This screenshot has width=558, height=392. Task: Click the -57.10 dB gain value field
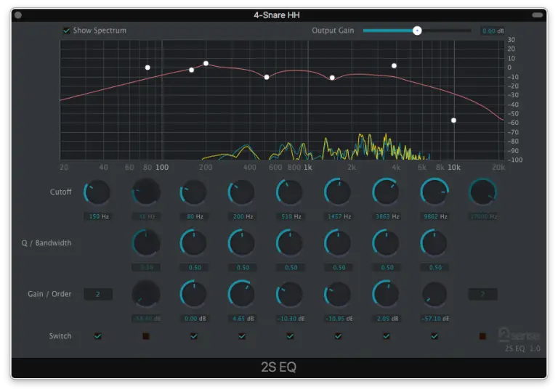(x=435, y=319)
